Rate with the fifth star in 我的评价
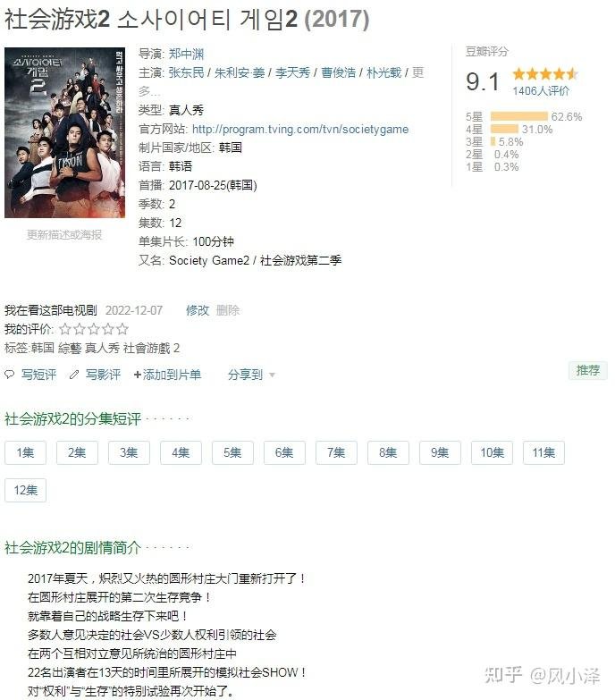Image resolution: width=615 pixels, height=700 pixels. [x=122, y=330]
